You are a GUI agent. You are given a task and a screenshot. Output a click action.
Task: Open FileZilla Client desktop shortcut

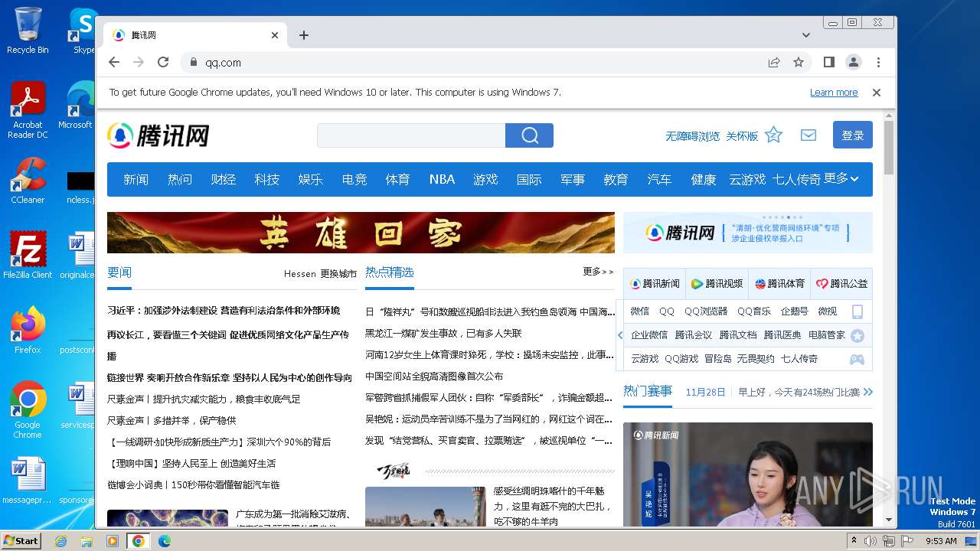(x=28, y=256)
